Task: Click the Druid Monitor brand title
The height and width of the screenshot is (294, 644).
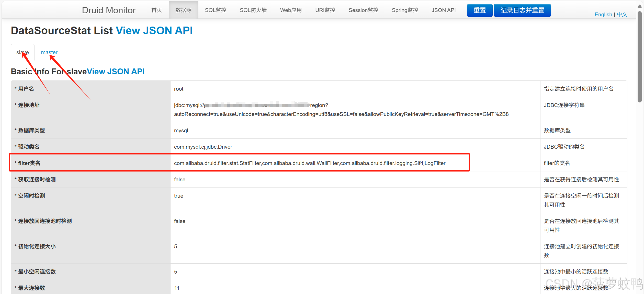Action: (109, 10)
